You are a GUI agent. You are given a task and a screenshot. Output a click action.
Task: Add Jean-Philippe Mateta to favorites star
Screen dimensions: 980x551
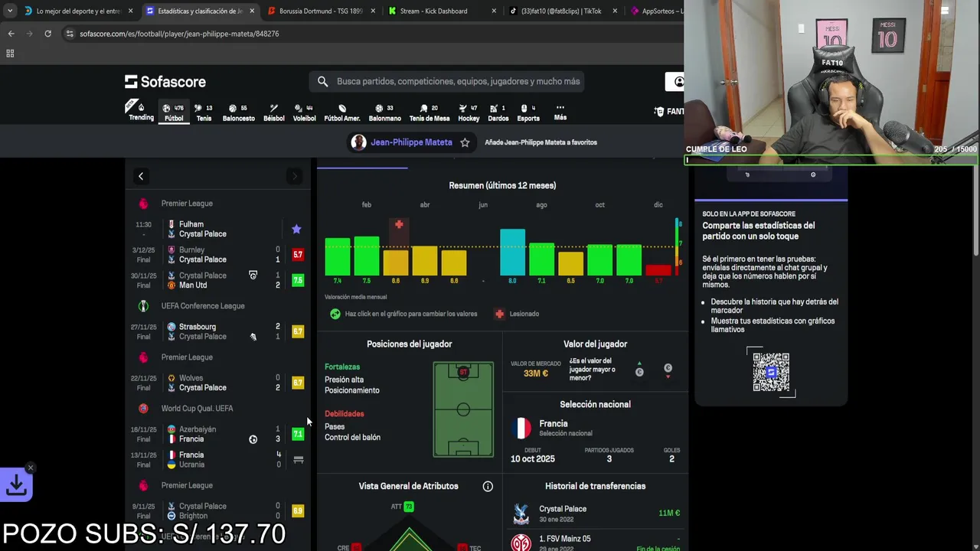465,142
